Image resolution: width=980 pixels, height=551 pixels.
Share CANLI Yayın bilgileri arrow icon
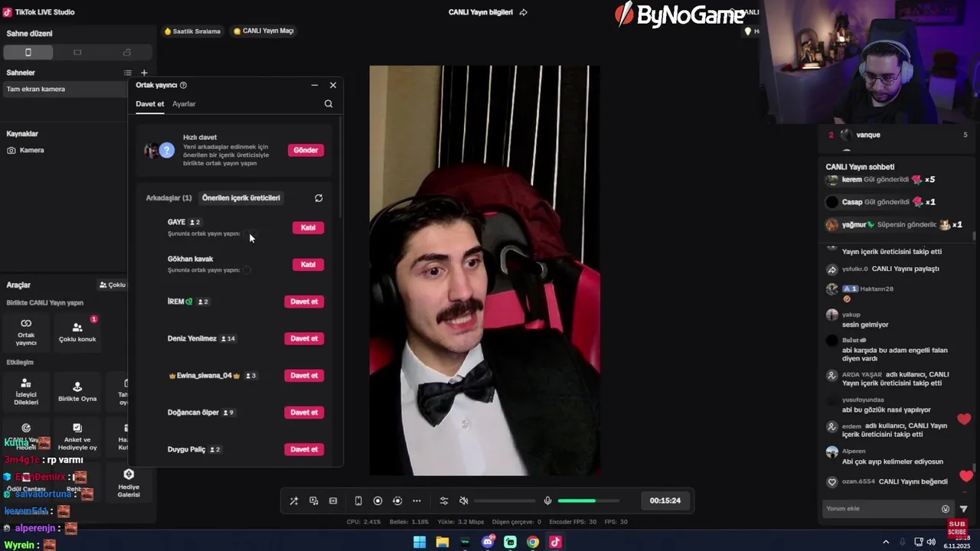tap(524, 12)
